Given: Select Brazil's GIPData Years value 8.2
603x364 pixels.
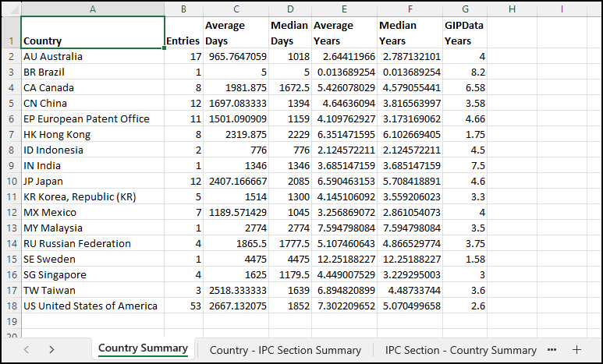Looking at the screenshot, I should pyautogui.click(x=465, y=72).
